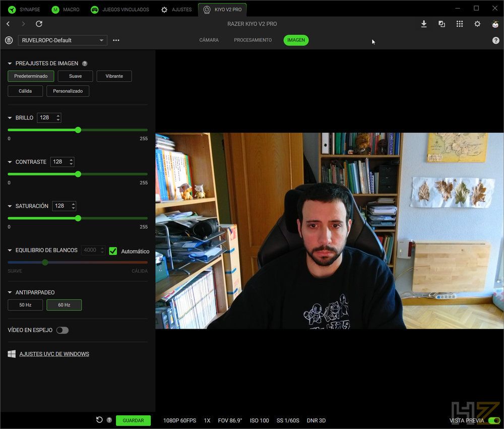Open the Ajustes tab
Viewport: 504px width, 429px height.
point(176,10)
